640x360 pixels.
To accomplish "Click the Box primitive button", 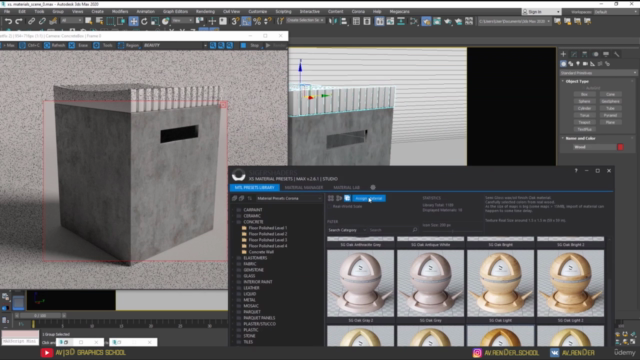I will pyautogui.click(x=584, y=94).
